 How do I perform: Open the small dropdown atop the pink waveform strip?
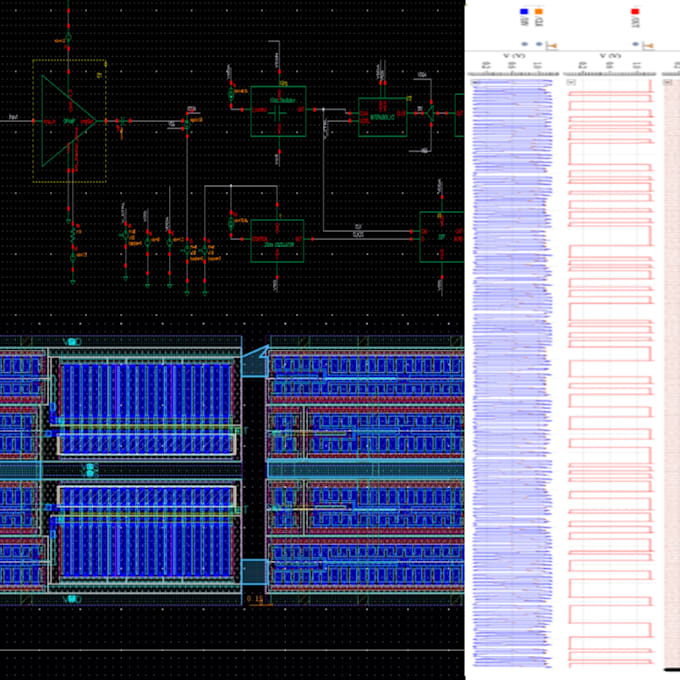(668, 82)
